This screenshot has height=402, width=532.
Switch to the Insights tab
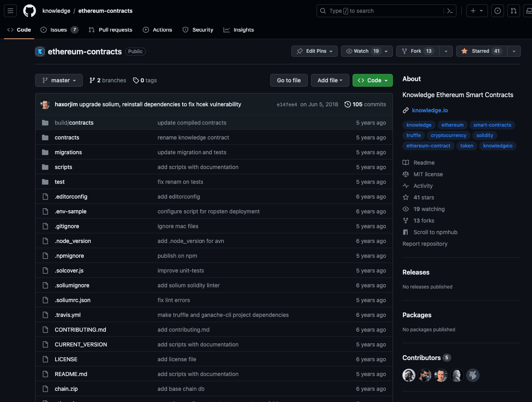239,30
